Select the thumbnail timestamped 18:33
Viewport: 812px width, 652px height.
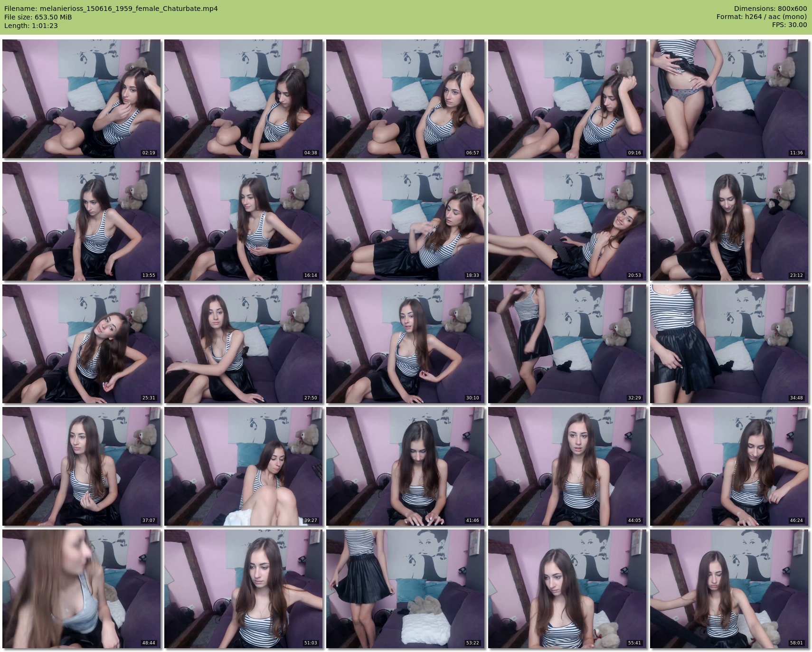(x=405, y=221)
